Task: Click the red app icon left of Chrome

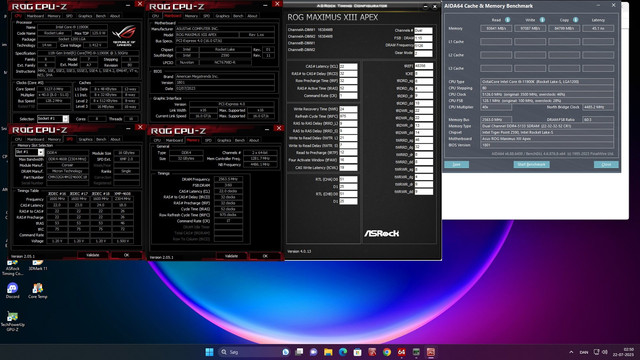Action: tap(372, 352)
